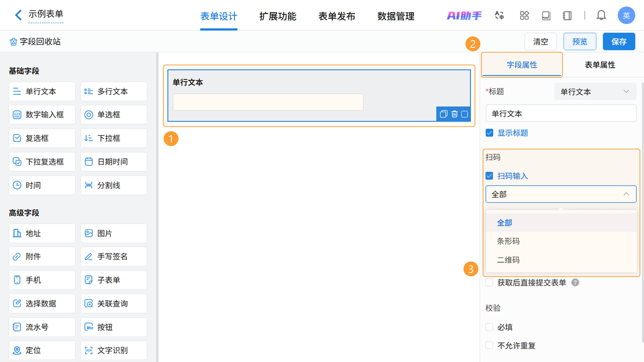Click the user avatar 英

tap(626, 15)
